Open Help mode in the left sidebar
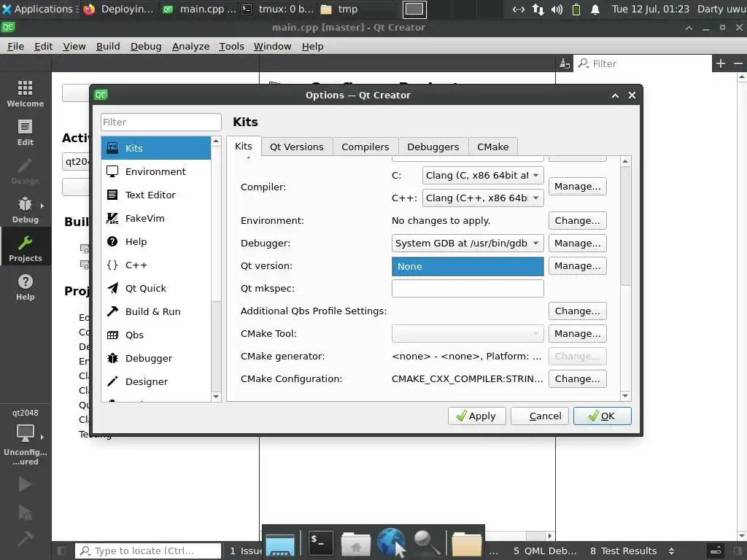The width and height of the screenshot is (747, 560). [26, 287]
